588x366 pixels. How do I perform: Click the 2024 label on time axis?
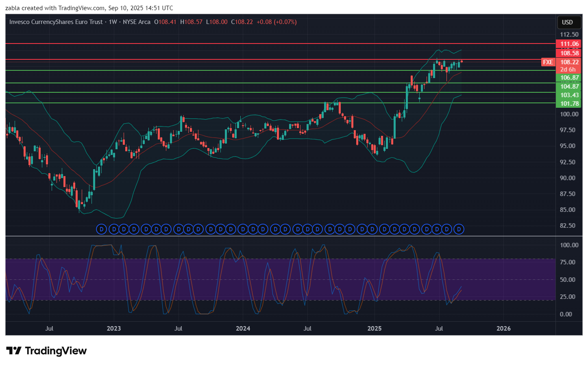[243, 329]
